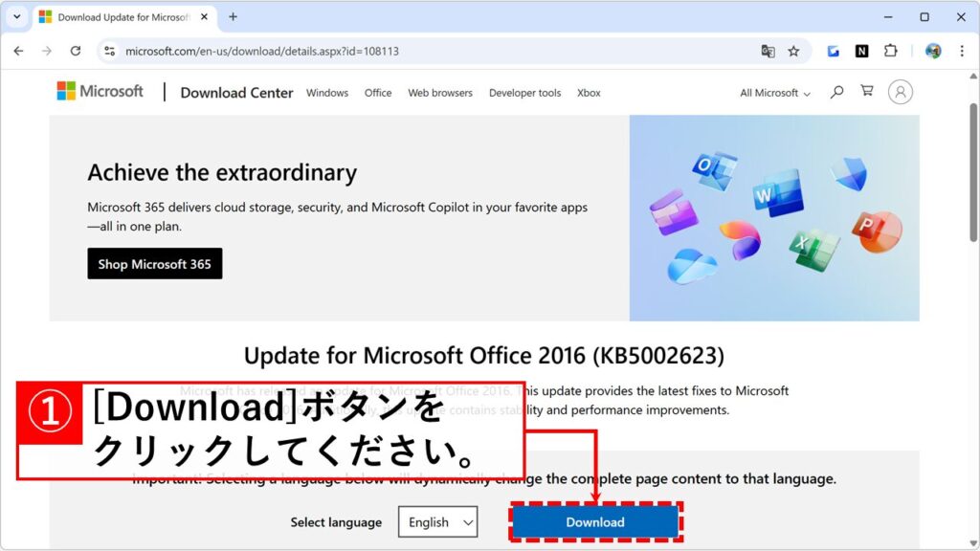Open the Select language English dropdown
Viewport: 980px width, 551px height.
(x=438, y=522)
